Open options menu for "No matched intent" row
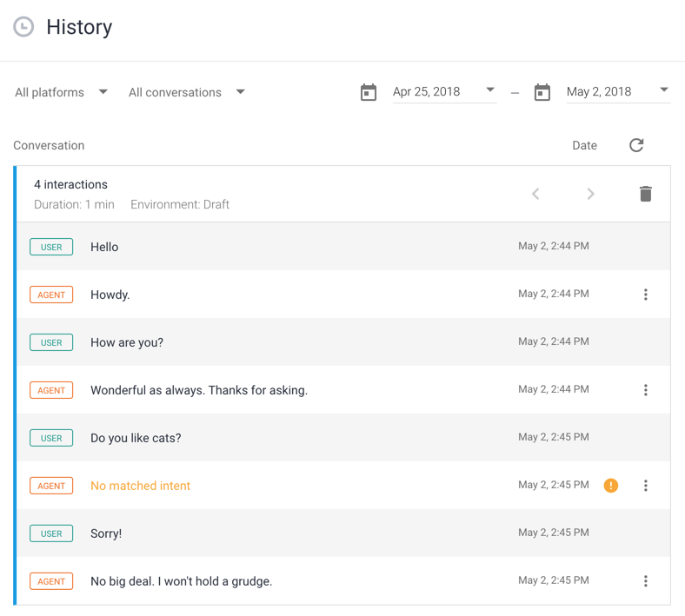 point(645,486)
